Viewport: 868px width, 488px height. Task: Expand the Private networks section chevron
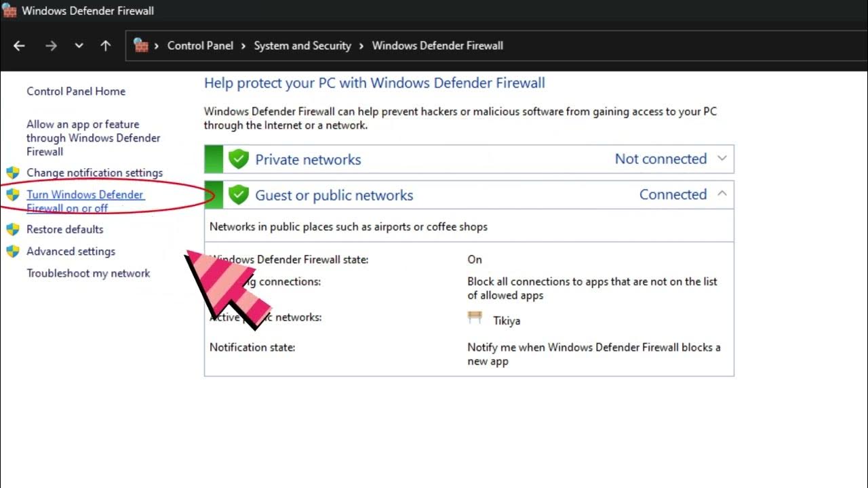[x=722, y=159]
